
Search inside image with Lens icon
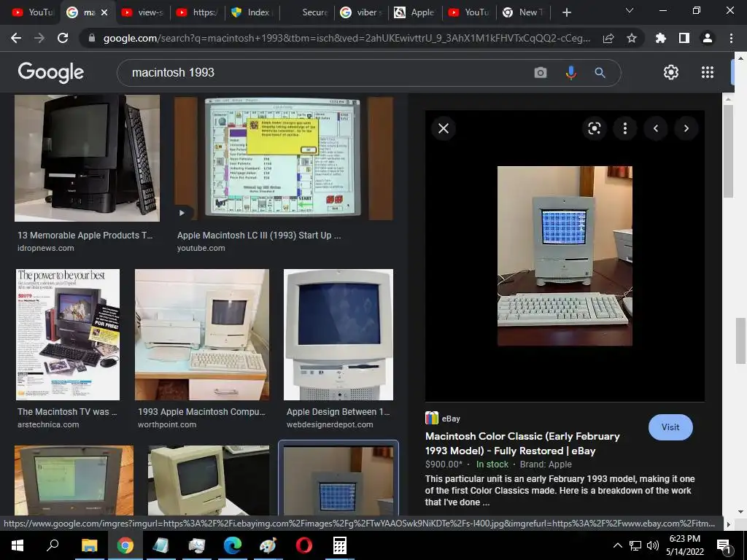point(594,128)
